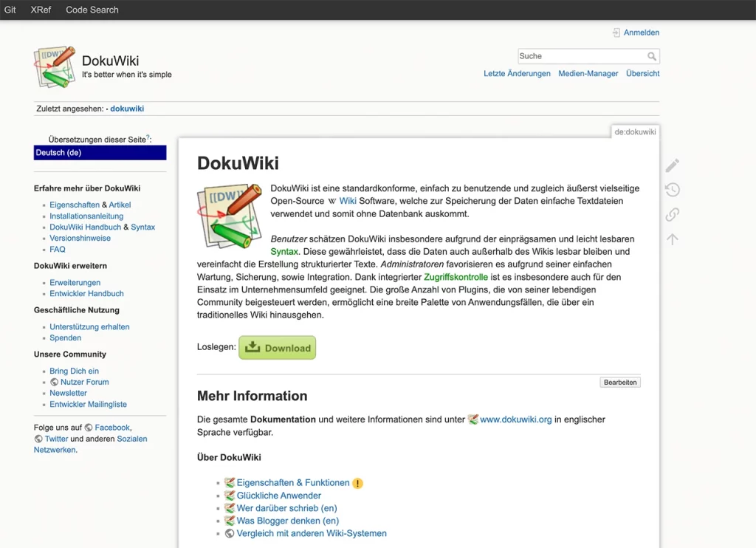Open the Medien-Manager
This screenshot has width=756, height=548.
click(588, 73)
